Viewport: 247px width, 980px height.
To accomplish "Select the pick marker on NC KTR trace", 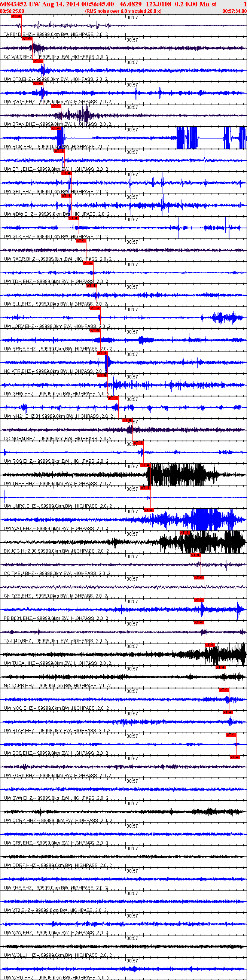I will pos(103,353).
